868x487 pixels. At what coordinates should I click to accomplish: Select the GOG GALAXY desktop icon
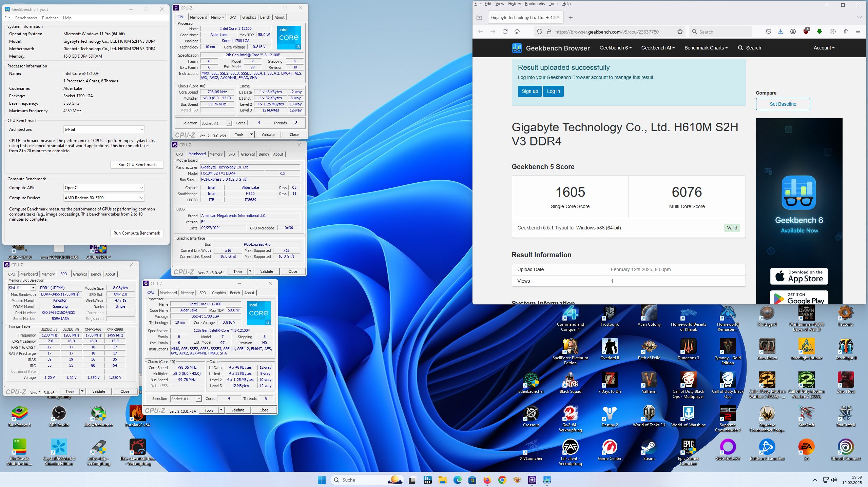[728, 450]
